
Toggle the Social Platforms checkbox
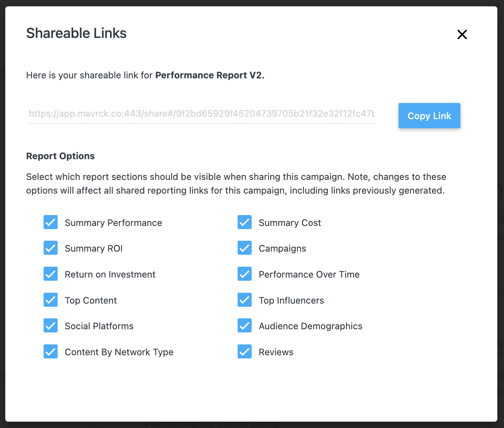[x=51, y=326]
